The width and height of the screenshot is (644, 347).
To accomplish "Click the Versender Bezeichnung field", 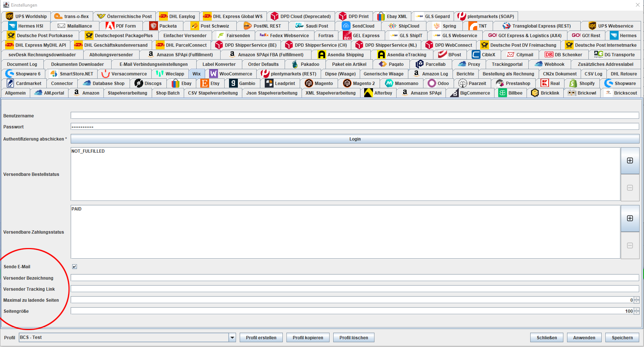I will (x=355, y=278).
